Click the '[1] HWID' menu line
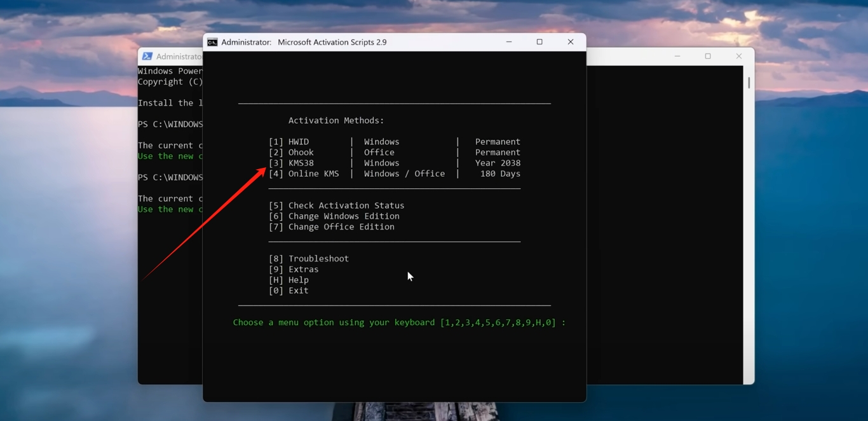Viewport: 868px width, 421px height. [x=395, y=142]
